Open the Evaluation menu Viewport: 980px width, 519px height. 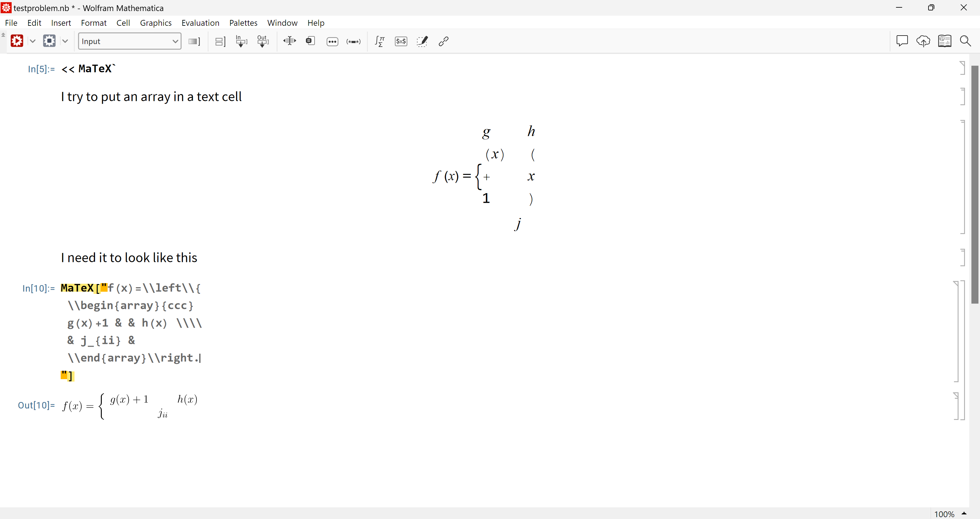(x=200, y=23)
